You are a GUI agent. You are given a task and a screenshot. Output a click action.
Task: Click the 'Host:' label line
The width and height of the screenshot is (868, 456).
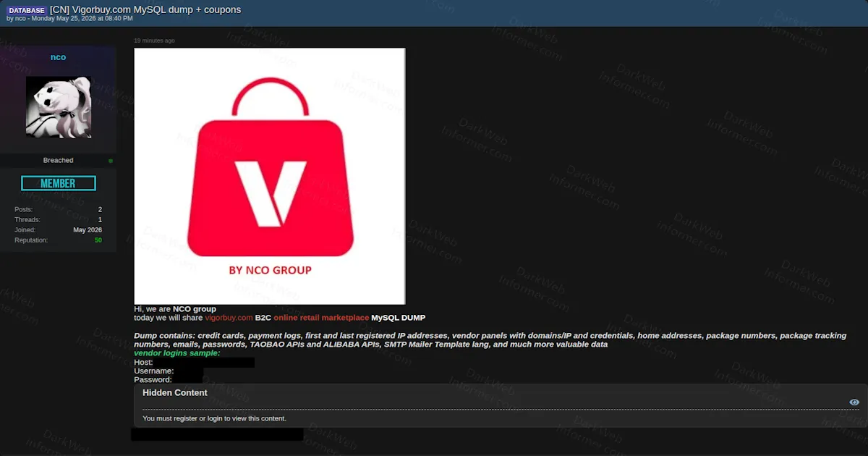143,362
